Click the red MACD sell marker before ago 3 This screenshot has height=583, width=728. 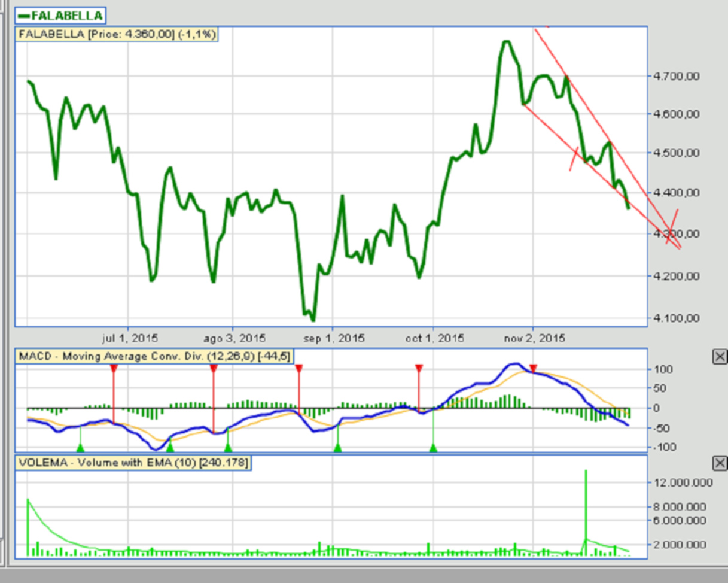[213, 369]
